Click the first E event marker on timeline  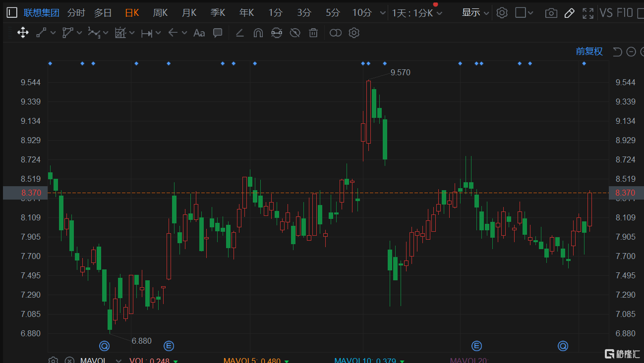tap(169, 346)
